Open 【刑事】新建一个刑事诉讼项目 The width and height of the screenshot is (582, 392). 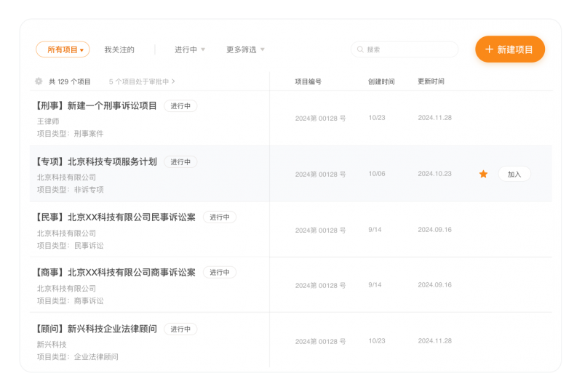click(x=96, y=105)
